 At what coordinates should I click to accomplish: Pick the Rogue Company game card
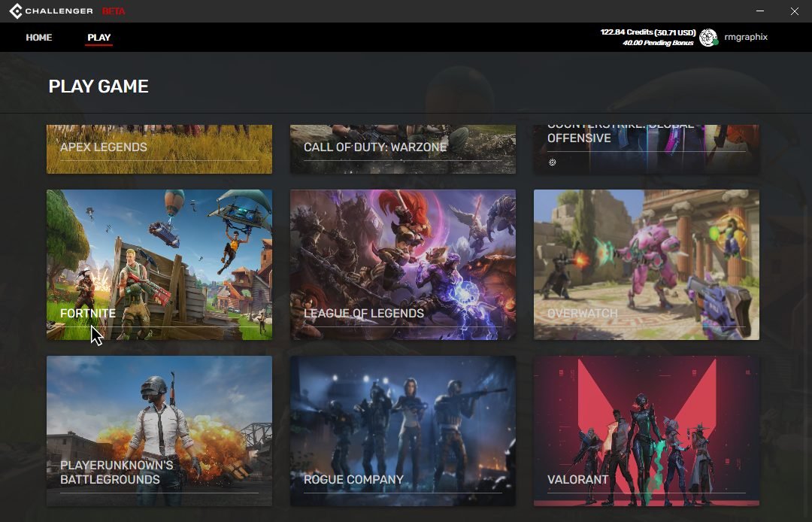tap(403, 431)
